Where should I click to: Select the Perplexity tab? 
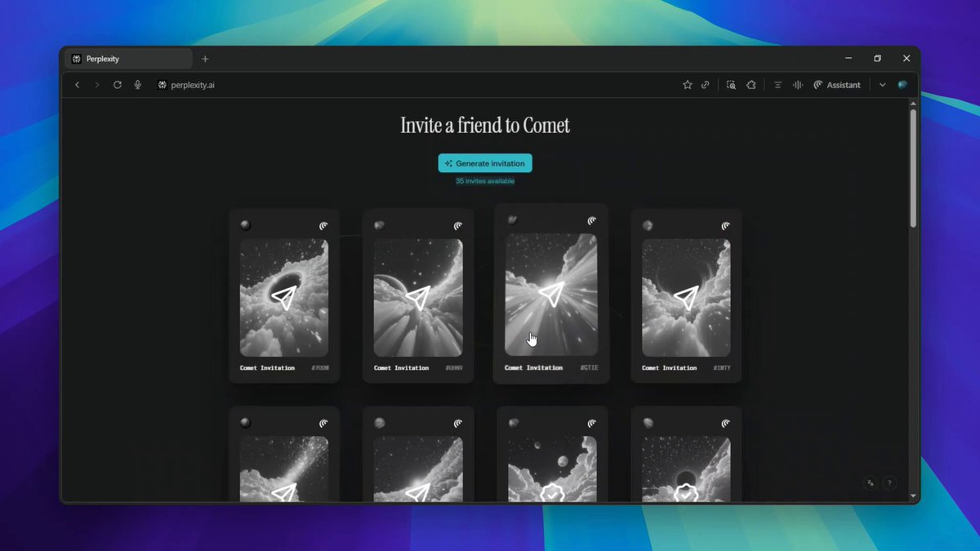coord(128,59)
